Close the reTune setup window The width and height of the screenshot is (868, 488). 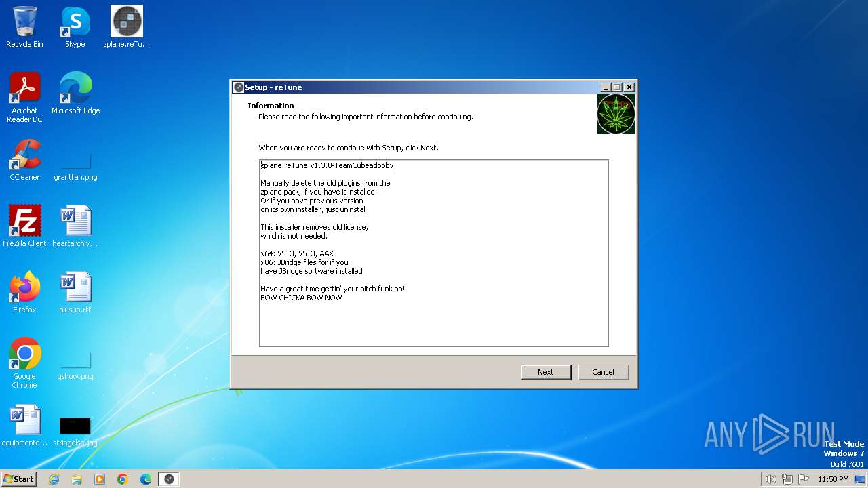629,87
